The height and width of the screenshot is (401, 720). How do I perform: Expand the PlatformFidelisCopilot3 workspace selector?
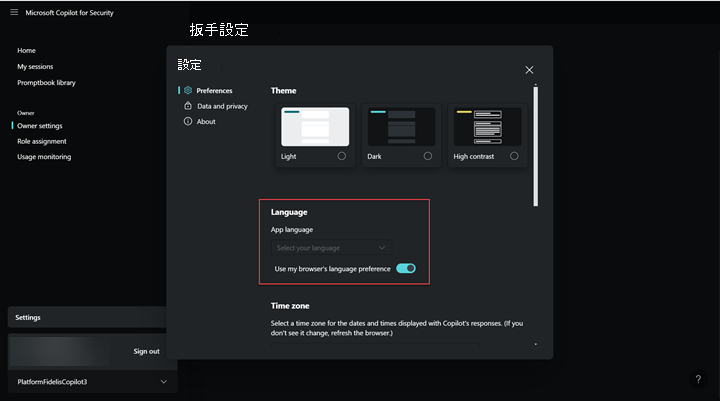(x=92, y=382)
